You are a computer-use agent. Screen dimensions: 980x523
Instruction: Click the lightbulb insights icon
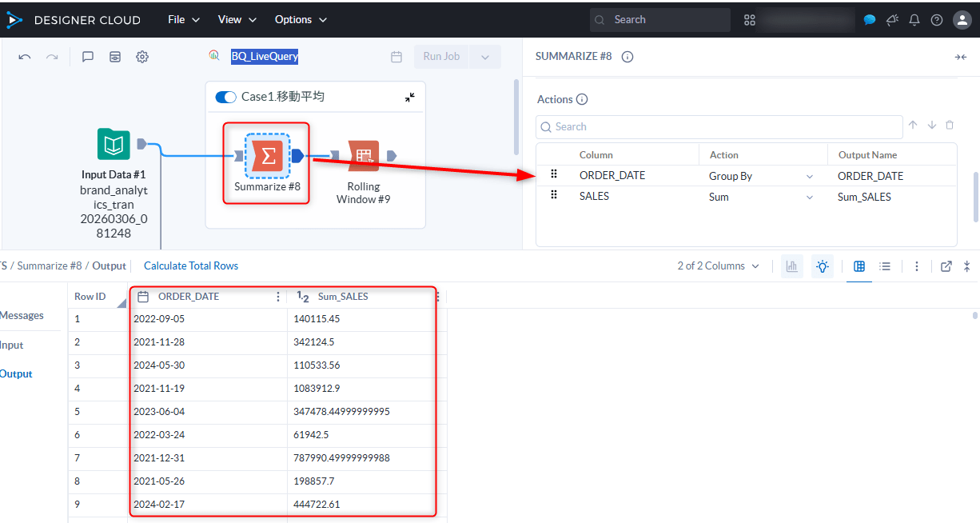pos(822,266)
